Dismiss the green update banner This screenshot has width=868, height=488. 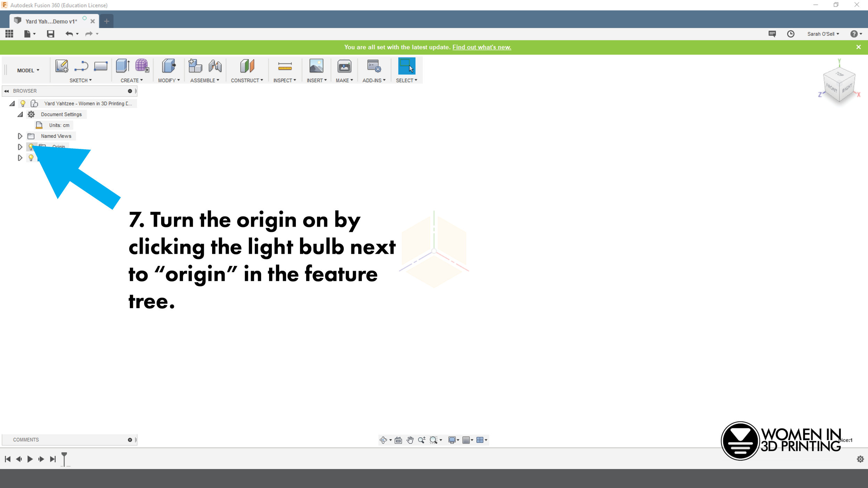(x=859, y=47)
